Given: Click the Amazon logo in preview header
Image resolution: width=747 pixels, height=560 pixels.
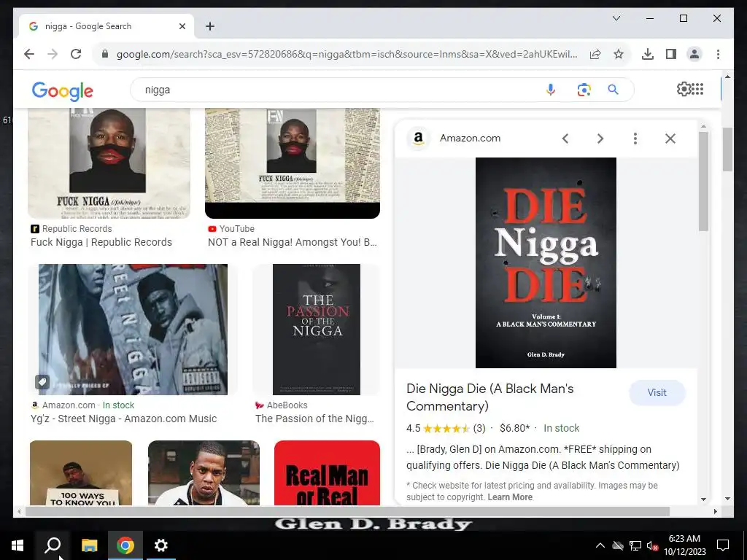Looking at the screenshot, I should click(418, 139).
